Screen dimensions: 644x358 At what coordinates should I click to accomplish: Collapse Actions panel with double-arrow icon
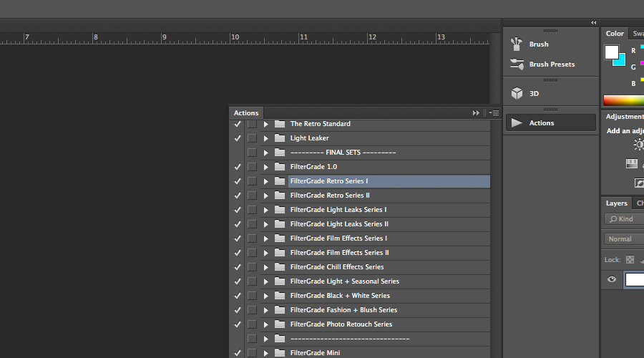coord(476,112)
